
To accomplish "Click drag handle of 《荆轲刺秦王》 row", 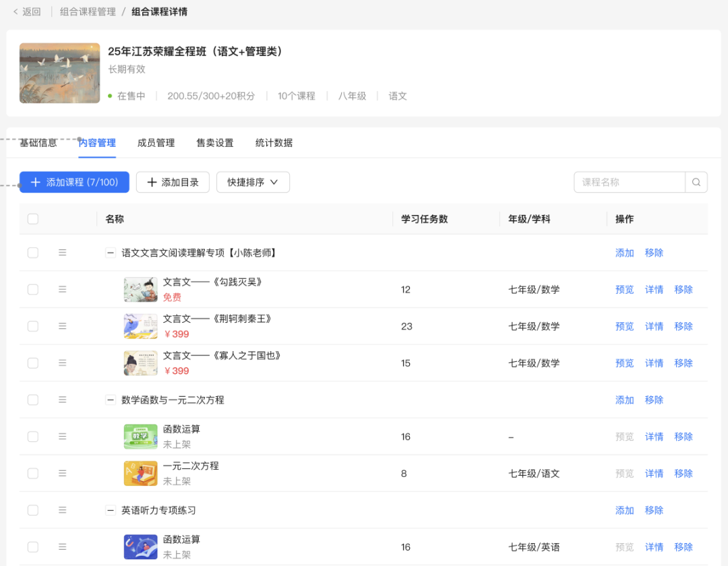I will [62, 326].
